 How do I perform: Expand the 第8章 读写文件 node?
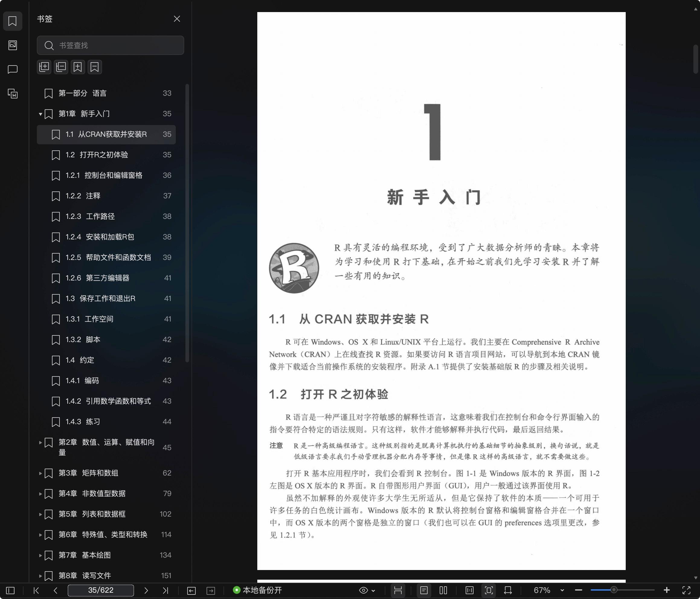click(40, 576)
